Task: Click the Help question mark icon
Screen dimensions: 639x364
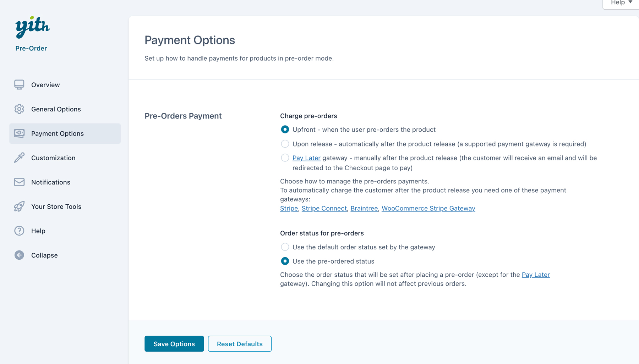Action: pos(19,231)
